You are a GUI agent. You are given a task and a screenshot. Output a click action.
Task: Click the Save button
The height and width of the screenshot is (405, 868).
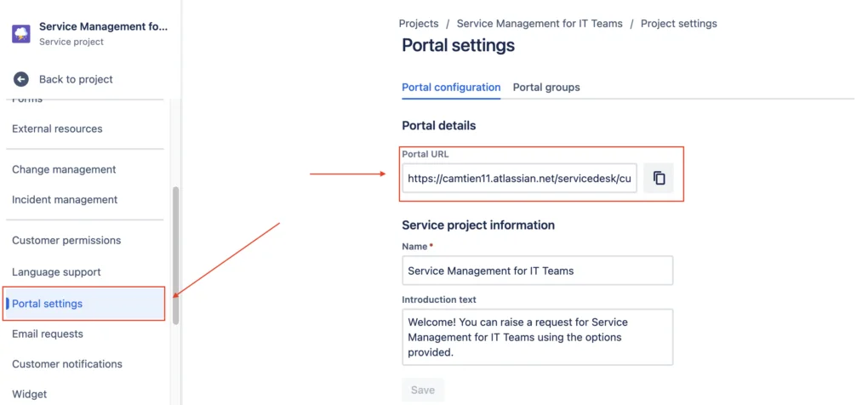(x=423, y=390)
